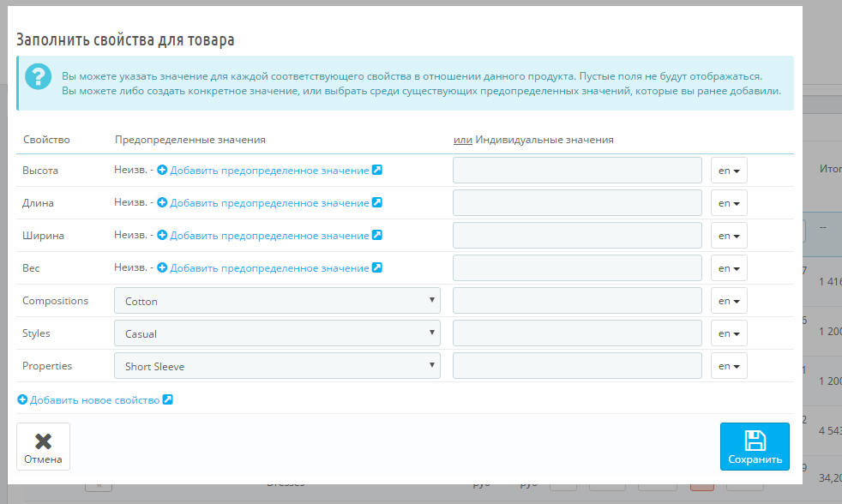Click the plus icon for Добавить новое свойство
842x504 pixels.
(22, 400)
